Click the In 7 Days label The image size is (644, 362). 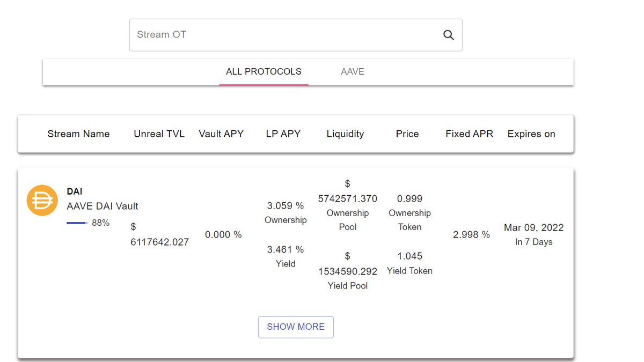click(x=533, y=242)
